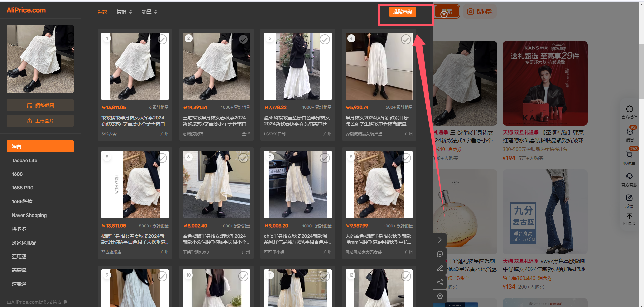Select 亞馬遜 in the sidebar
The height and width of the screenshot is (307, 644).
[19, 256]
